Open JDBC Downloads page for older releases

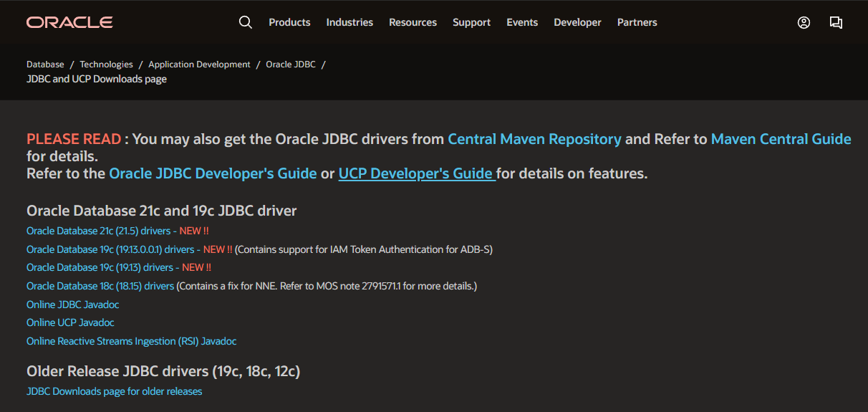(115, 391)
